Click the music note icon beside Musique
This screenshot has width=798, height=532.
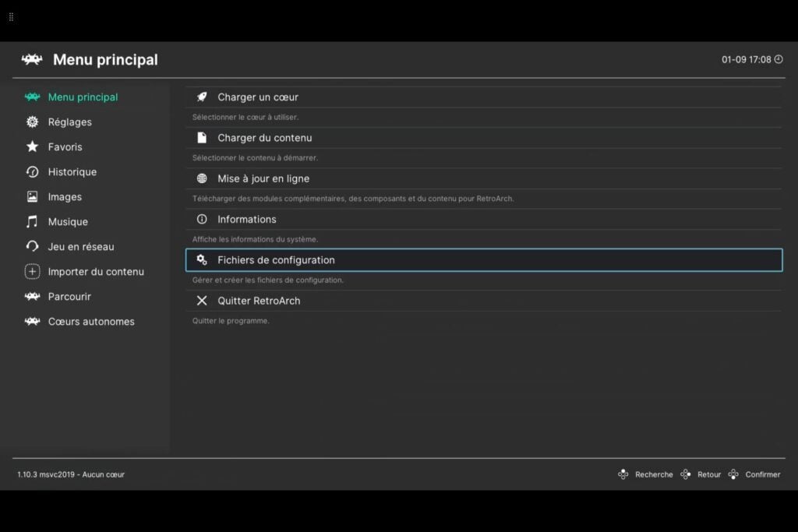coord(32,222)
